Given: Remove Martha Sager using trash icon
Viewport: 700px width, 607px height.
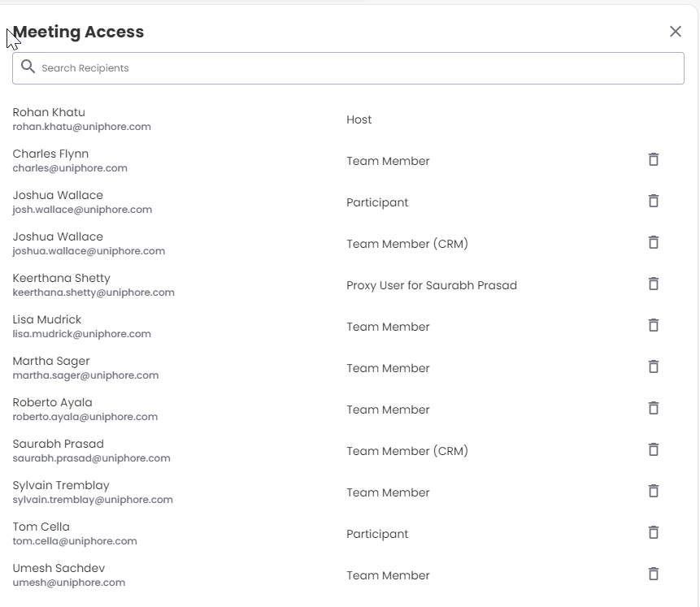Looking at the screenshot, I should tap(654, 366).
